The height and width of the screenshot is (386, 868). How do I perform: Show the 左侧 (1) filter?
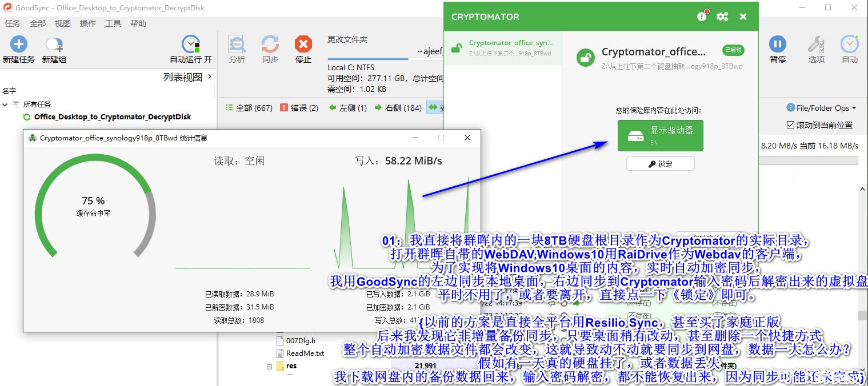pyautogui.click(x=348, y=107)
